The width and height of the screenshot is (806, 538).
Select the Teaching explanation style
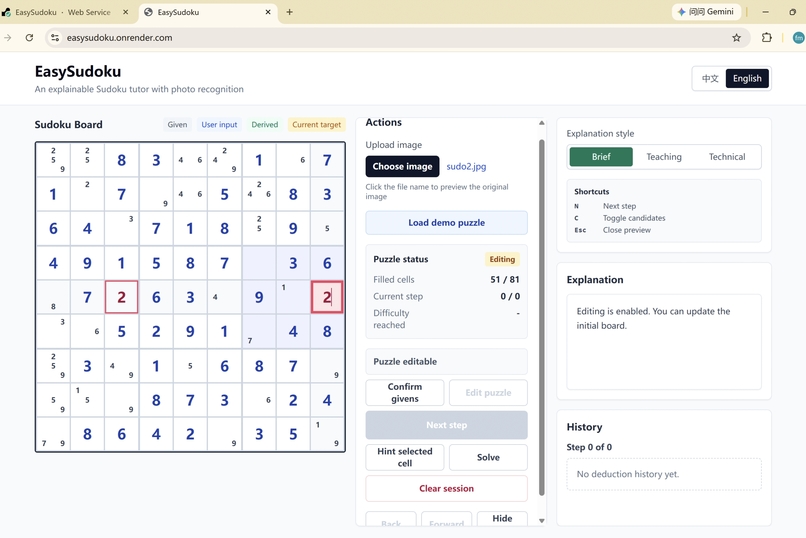tap(664, 157)
